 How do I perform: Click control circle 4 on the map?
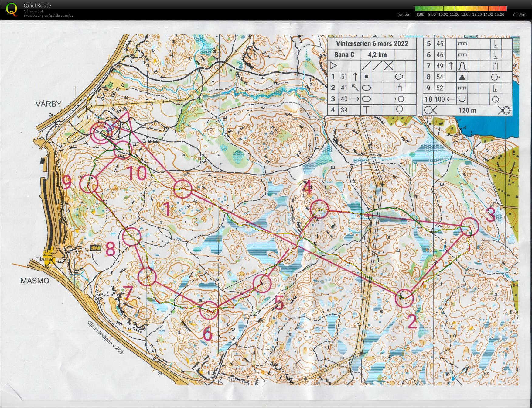(320, 209)
